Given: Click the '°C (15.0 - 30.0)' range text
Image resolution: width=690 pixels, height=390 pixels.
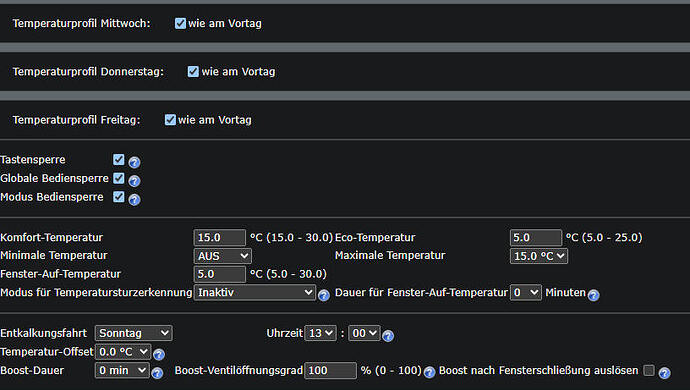Looking at the screenshot, I should click(x=291, y=237).
